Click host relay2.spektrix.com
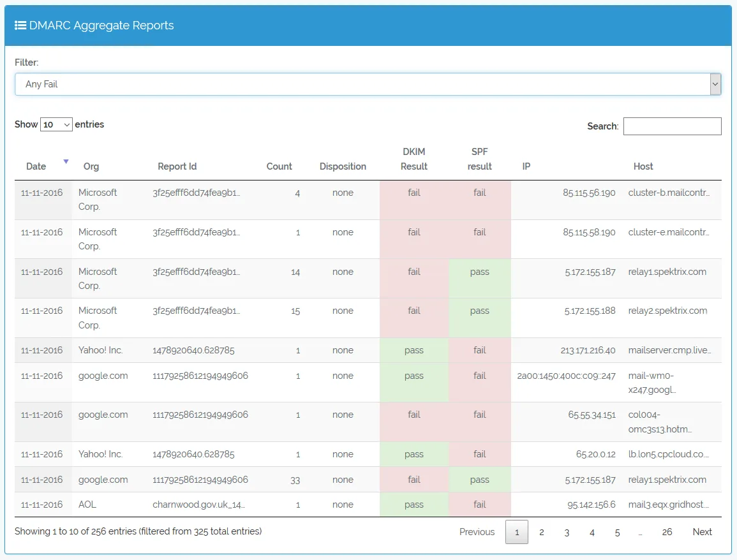737x560 pixels. pyautogui.click(x=667, y=311)
